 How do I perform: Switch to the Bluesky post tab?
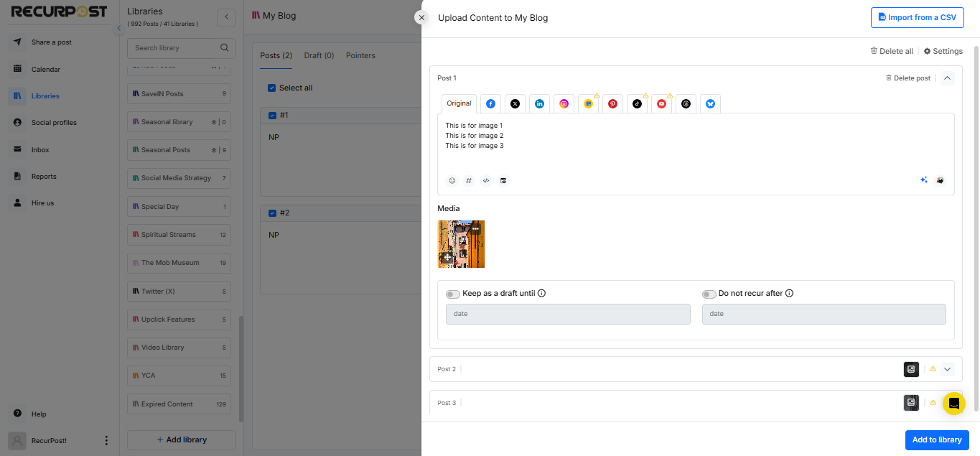point(710,103)
